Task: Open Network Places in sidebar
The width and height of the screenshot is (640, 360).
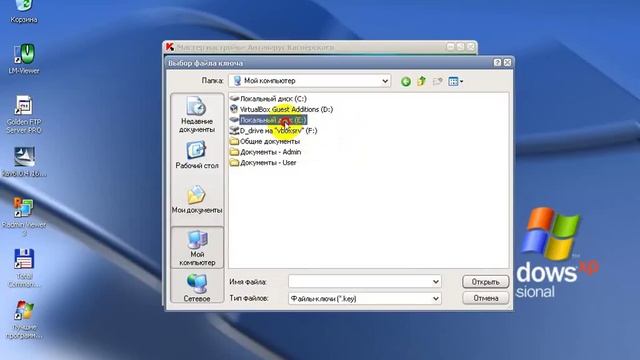Action: click(x=197, y=287)
